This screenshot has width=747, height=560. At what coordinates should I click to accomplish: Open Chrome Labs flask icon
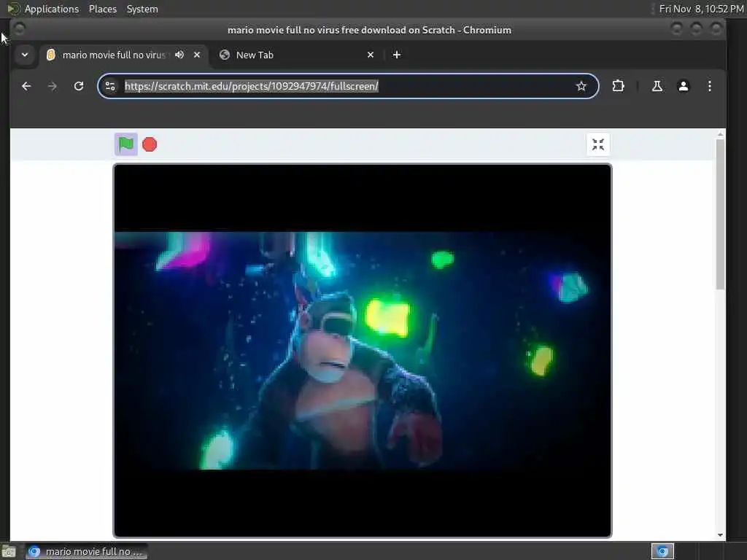657,86
